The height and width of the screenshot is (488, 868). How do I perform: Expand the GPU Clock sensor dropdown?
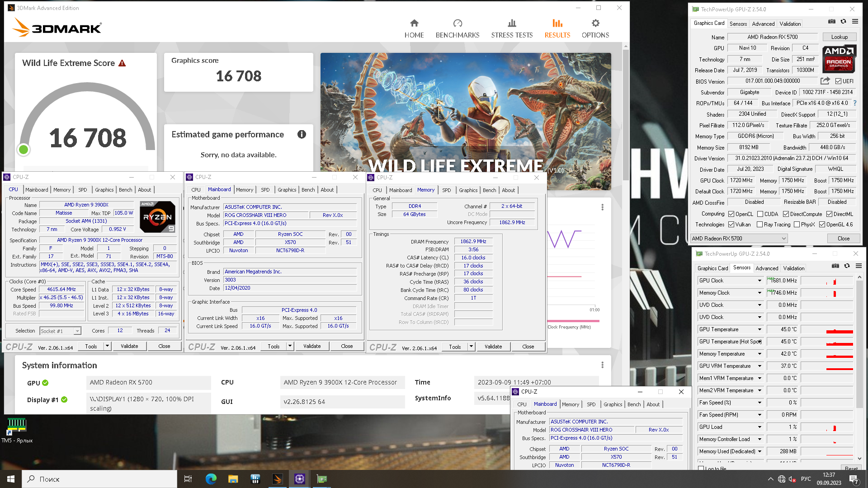759,281
